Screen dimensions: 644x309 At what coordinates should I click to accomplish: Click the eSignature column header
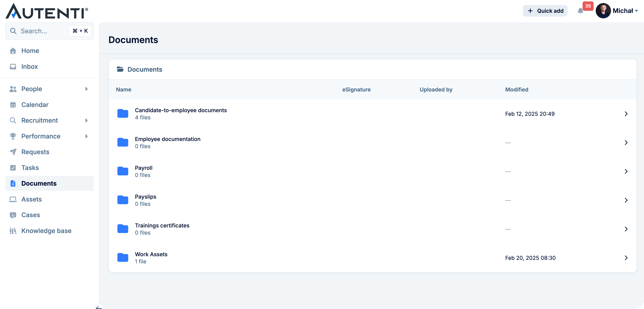click(x=356, y=89)
